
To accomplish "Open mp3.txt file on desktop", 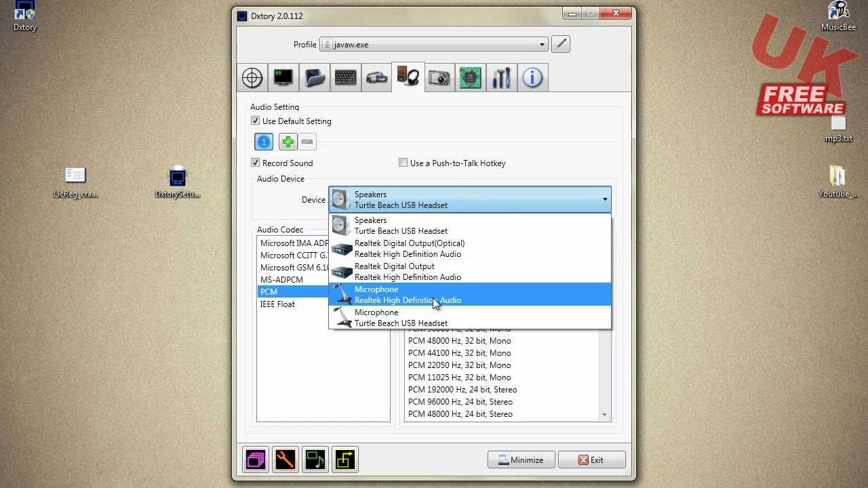I will (x=839, y=129).
